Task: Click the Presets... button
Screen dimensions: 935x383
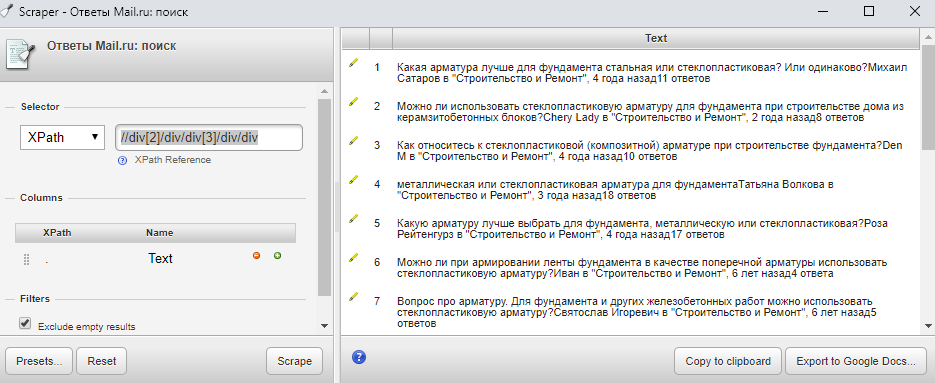Action: tap(39, 361)
